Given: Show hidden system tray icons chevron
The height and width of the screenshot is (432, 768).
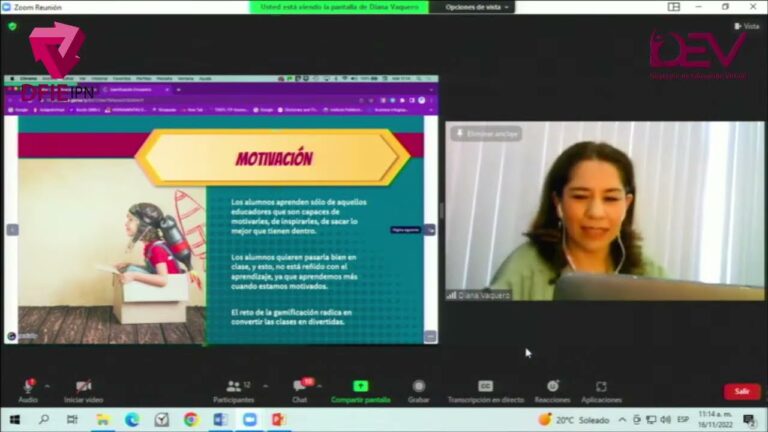Looking at the screenshot, I should point(622,420).
